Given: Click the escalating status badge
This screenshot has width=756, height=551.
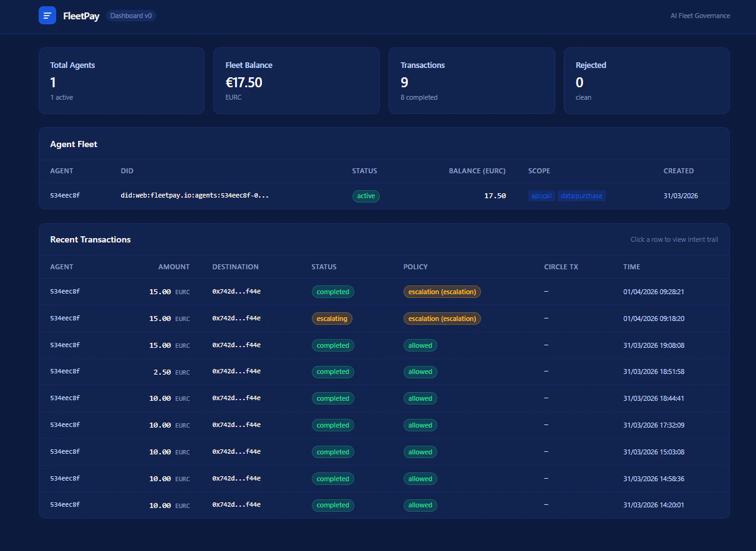Looking at the screenshot, I should (x=332, y=319).
